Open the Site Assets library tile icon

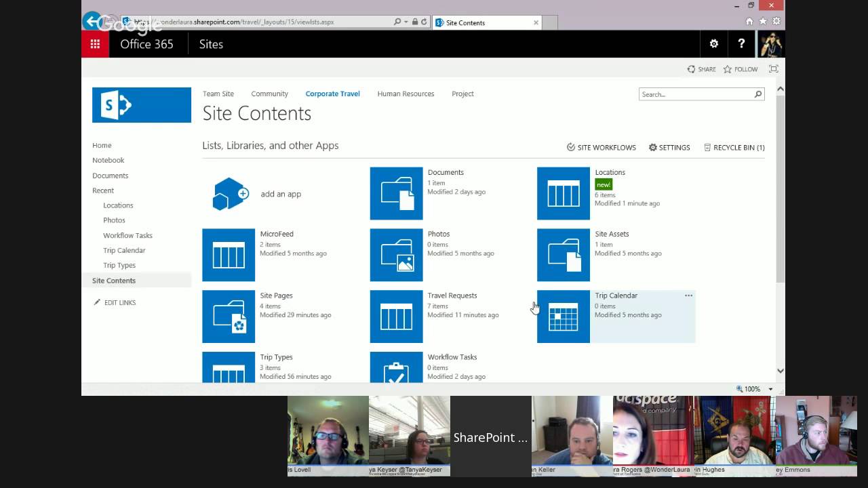(564, 255)
